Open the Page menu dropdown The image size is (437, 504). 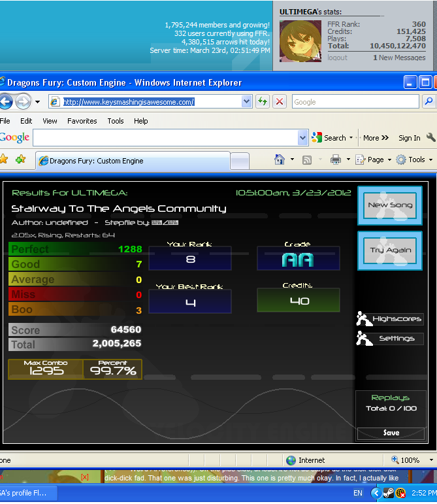click(x=374, y=160)
